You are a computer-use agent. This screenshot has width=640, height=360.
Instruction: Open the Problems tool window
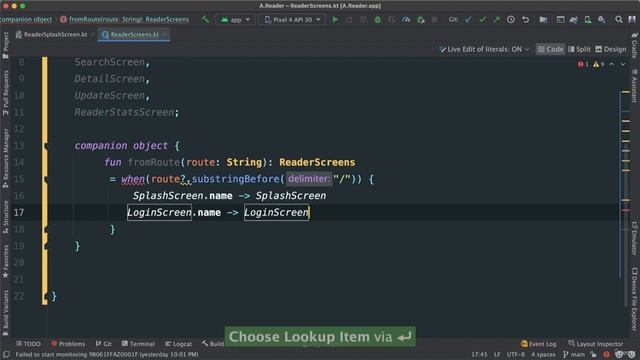[x=68, y=344]
